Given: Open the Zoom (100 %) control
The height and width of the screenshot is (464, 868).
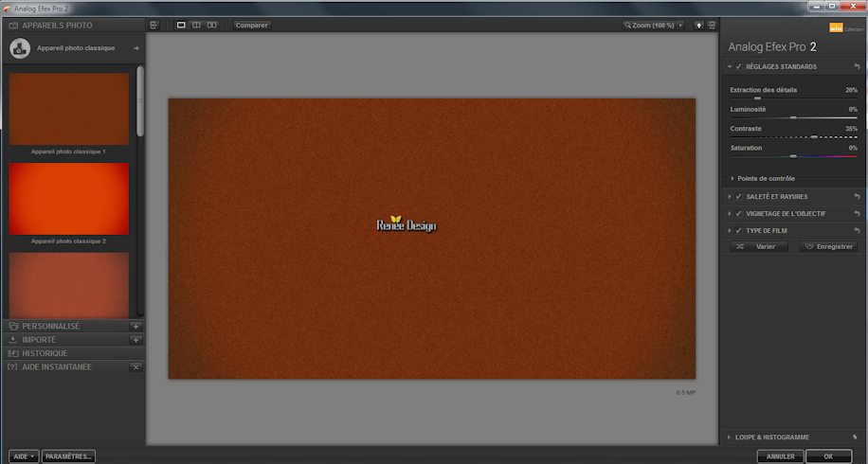Looking at the screenshot, I should [649, 25].
